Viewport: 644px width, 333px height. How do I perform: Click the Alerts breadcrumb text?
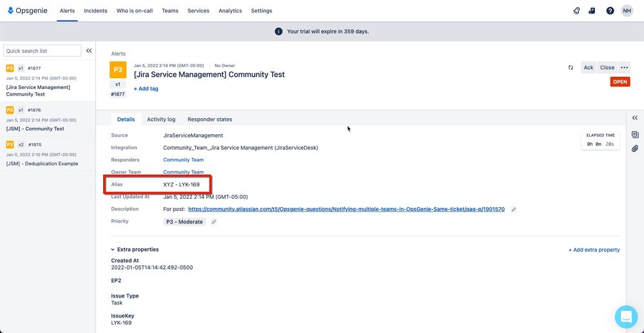pos(118,54)
